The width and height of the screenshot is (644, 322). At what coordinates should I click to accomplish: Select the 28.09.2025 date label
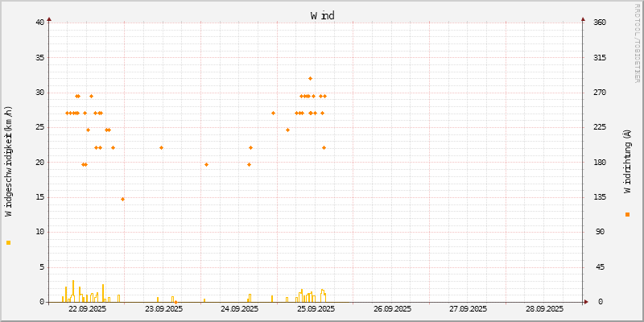(543, 309)
